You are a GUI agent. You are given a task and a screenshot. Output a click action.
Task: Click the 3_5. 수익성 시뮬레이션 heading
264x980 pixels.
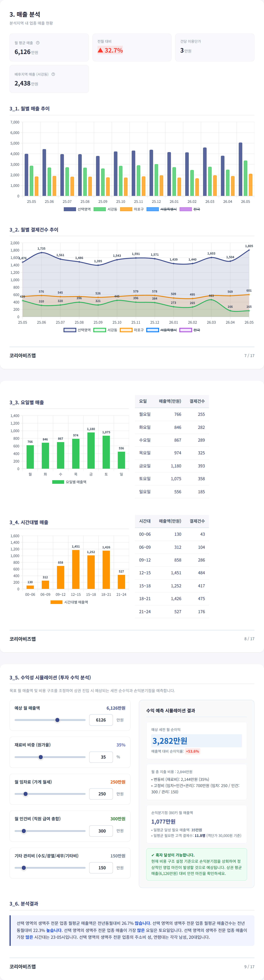pos(50,678)
